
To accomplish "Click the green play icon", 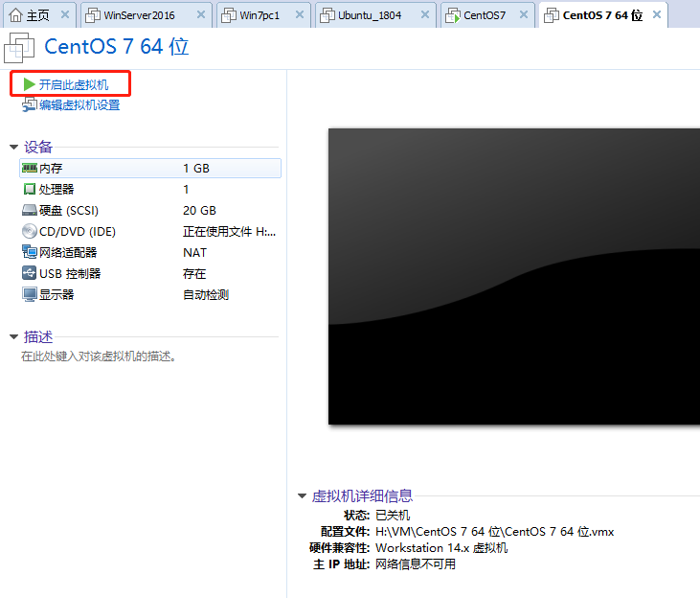I will coord(29,84).
